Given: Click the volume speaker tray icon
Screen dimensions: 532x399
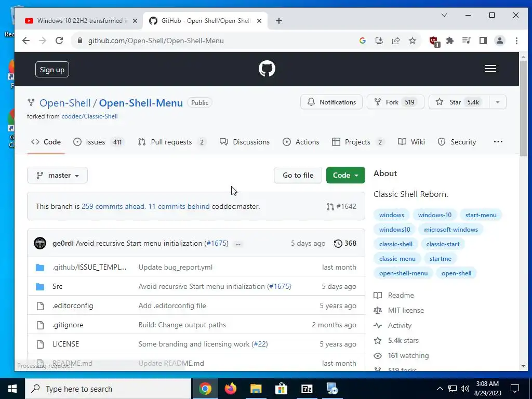Looking at the screenshot, I should coord(465,389).
